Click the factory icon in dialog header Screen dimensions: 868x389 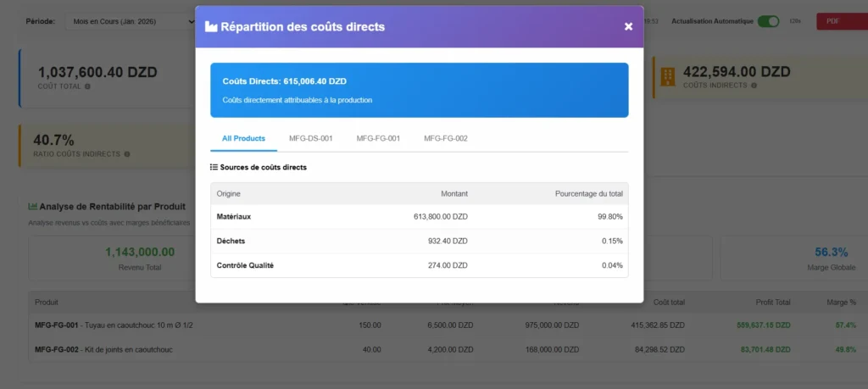(x=211, y=26)
